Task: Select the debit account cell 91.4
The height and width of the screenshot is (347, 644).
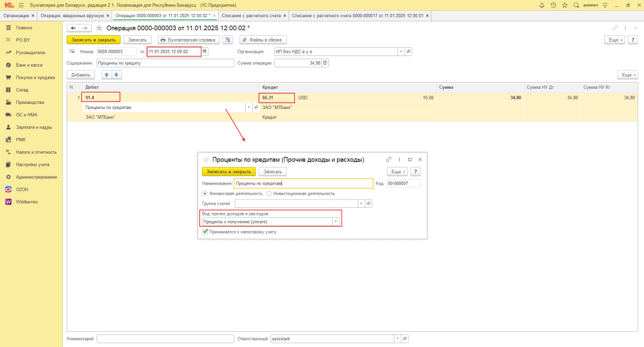Action: (101, 98)
